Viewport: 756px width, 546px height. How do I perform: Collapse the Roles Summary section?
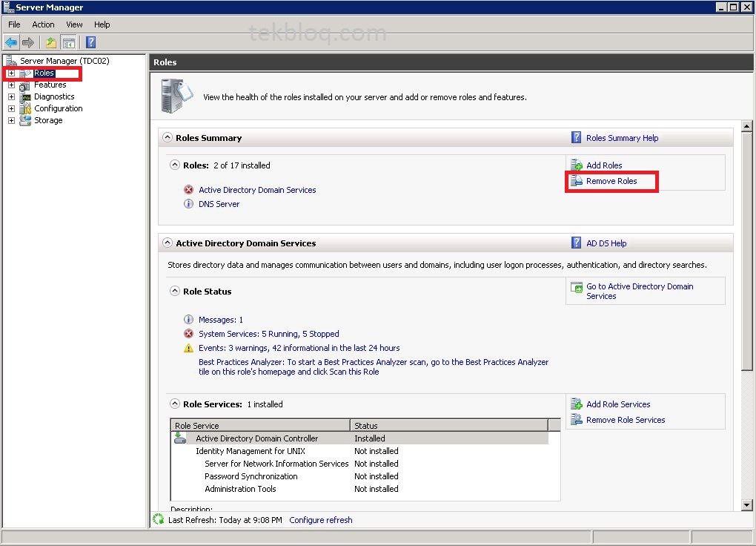point(168,137)
